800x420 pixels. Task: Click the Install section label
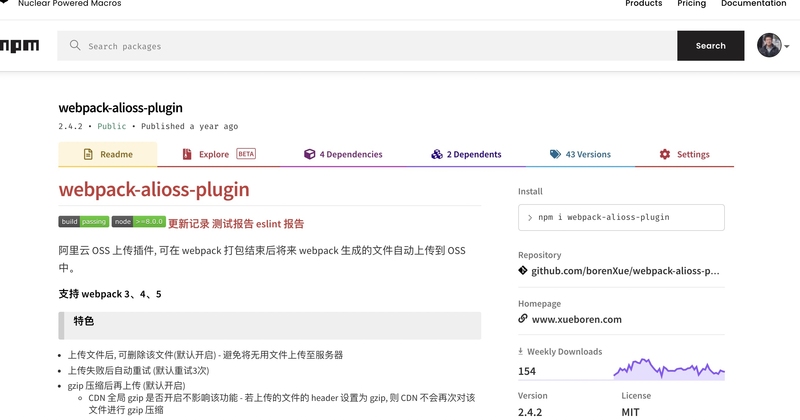tap(530, 191)
